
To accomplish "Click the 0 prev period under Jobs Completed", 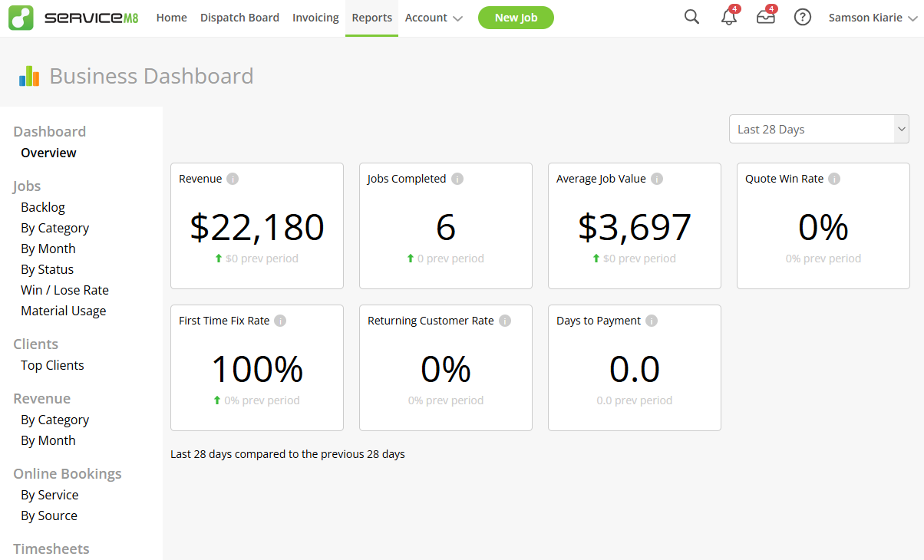I will tap(450, 259).
